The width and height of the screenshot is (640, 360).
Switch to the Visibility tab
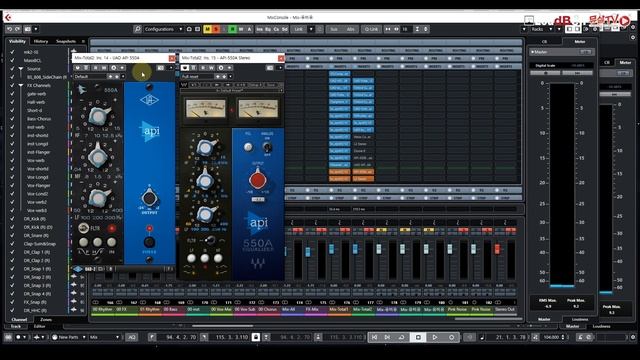point(17,41)
